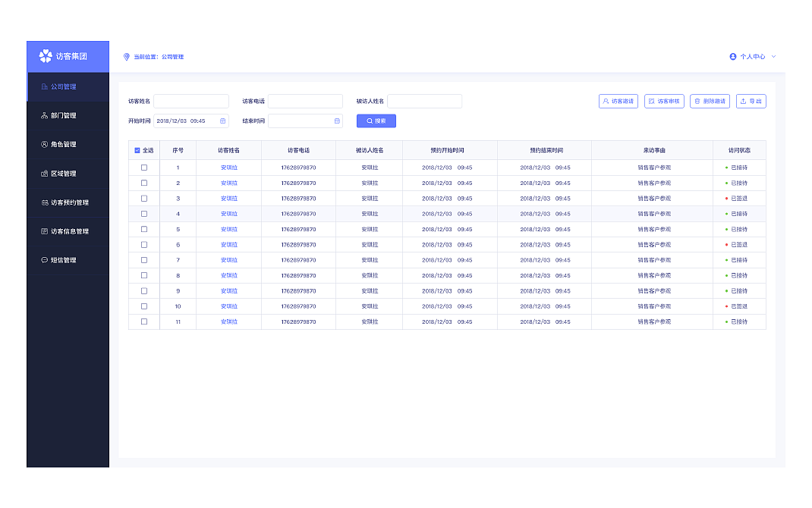The height and width of the screenshot is (508, 812).
Task: Click the 公司管理 building icon in sidebar
Action: (x=45, y=87)
